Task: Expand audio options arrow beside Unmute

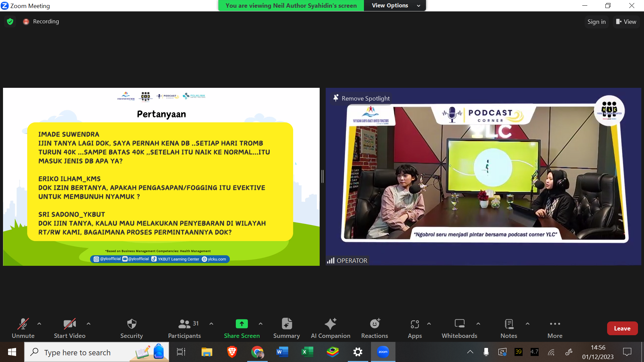Action: [x=39, y=324]
